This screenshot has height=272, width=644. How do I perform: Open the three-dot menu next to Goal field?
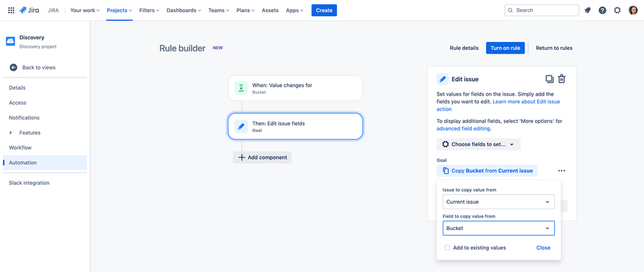562,171
